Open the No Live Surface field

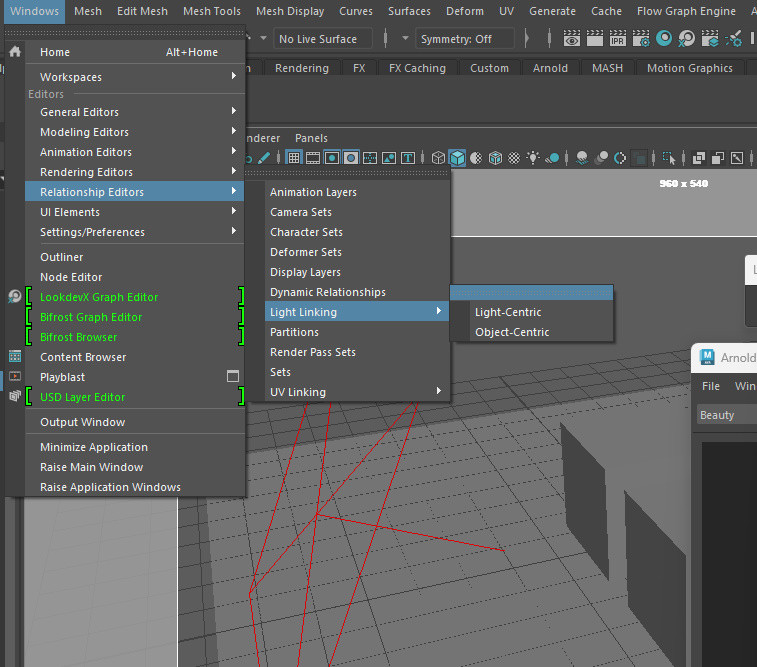(322, 39)
